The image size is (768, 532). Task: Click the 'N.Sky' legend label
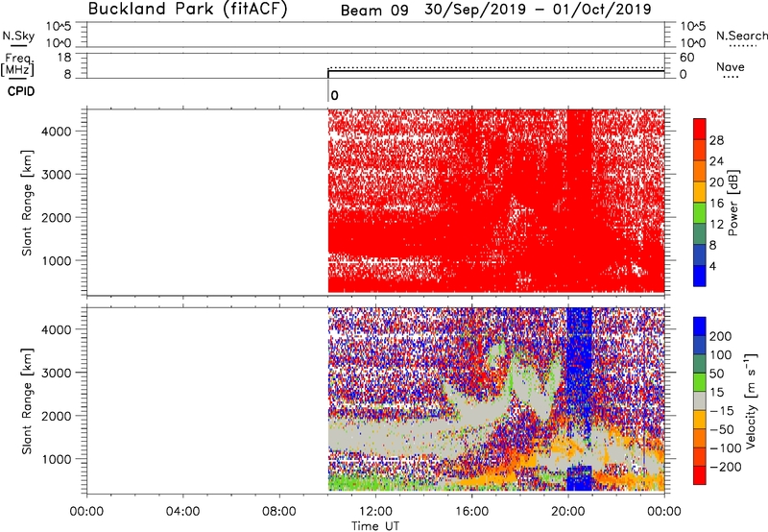point(18,36)
